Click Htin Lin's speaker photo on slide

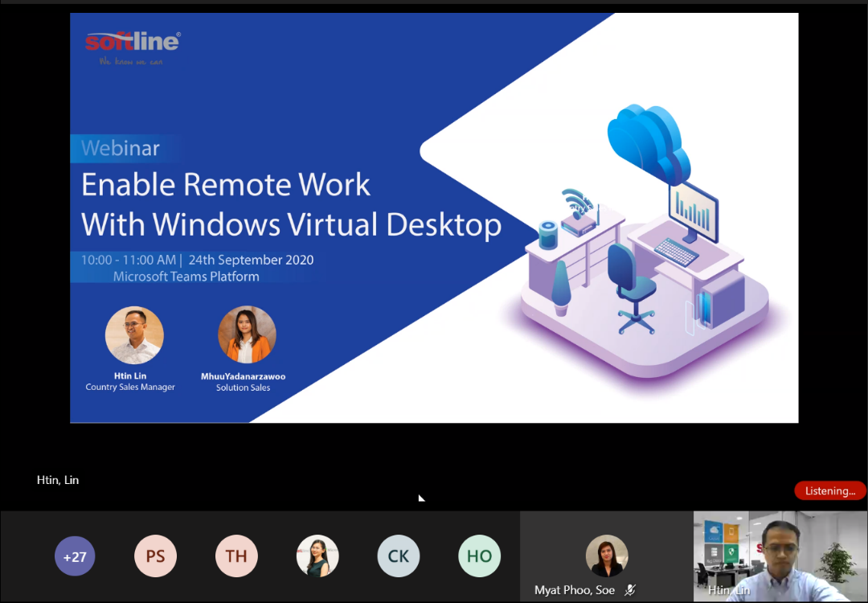click(134, 335)
